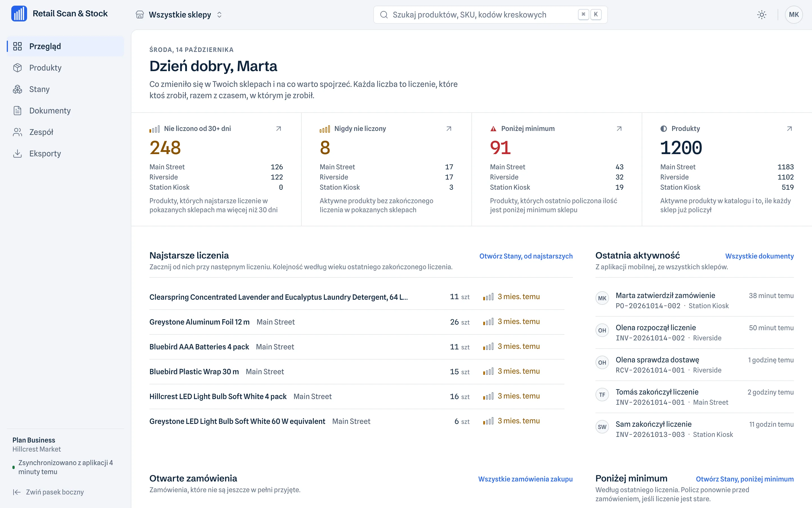Click the Eksporty download icon
812x508 pixels.
point(17,154)
